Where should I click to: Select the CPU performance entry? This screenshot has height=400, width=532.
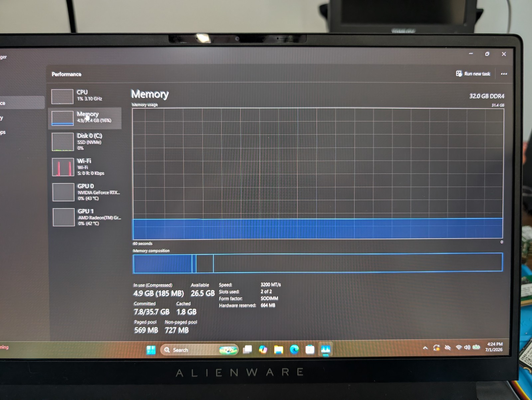[85, 96]
